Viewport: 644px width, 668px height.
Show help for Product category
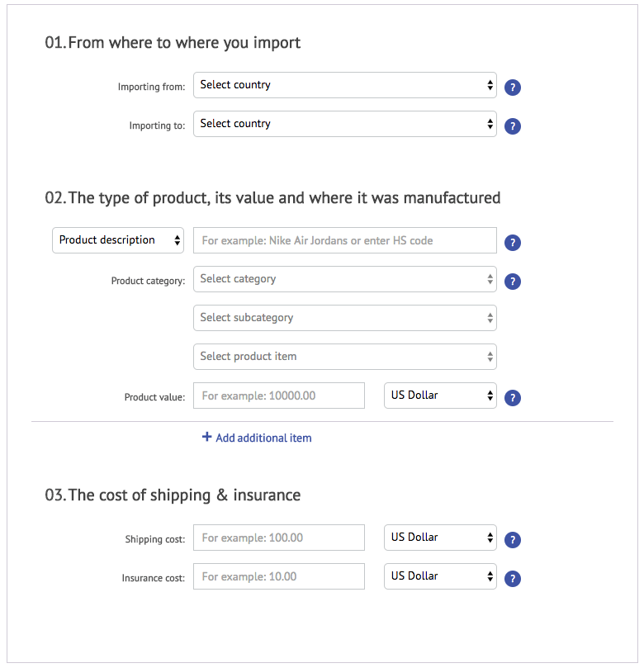pyautogui.click(x=512, y=282)
